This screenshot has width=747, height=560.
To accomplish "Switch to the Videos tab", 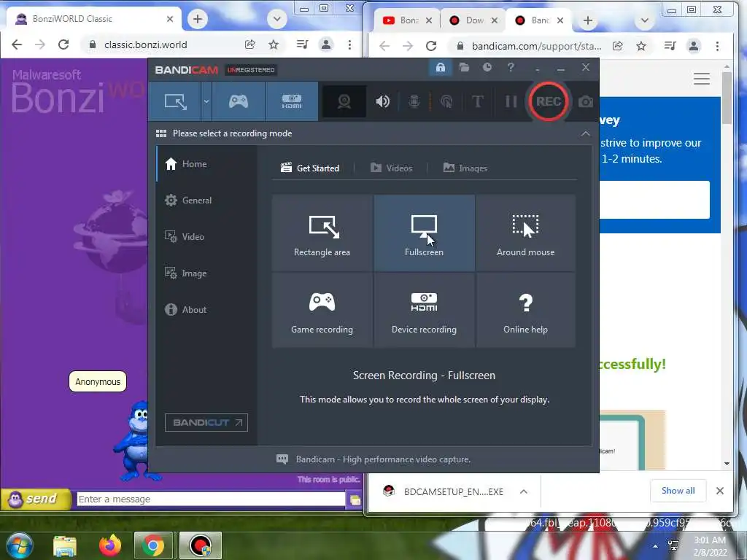I will tap(391, 168).
